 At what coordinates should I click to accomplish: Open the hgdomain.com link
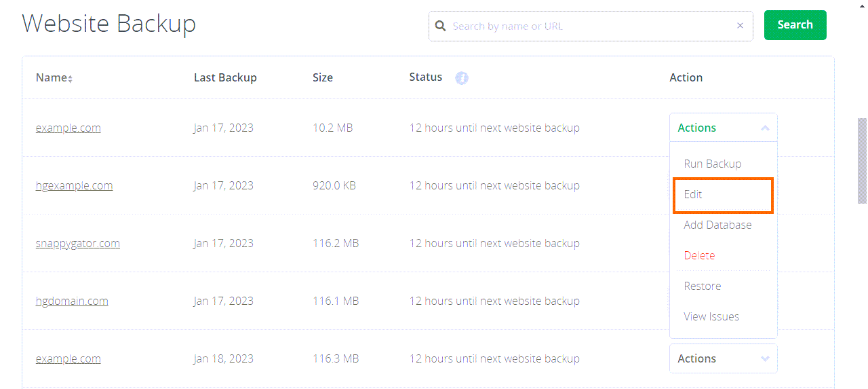72,301
